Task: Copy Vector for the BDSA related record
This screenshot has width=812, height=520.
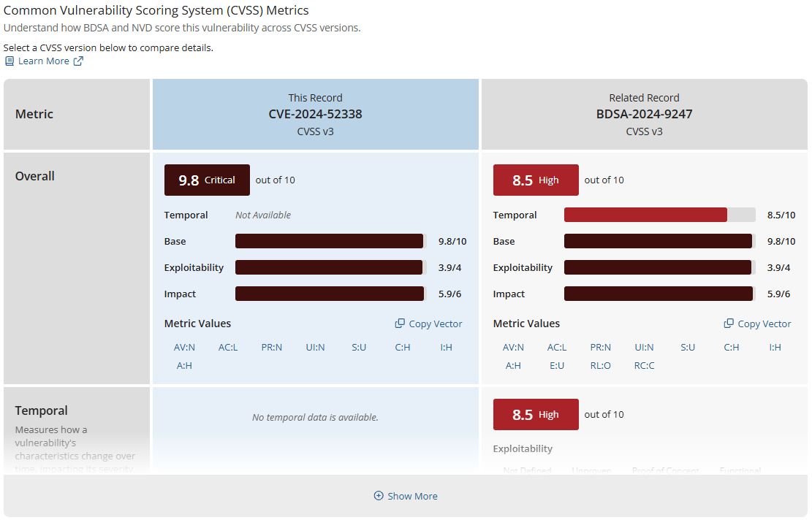Action: [x=758, y=324]
